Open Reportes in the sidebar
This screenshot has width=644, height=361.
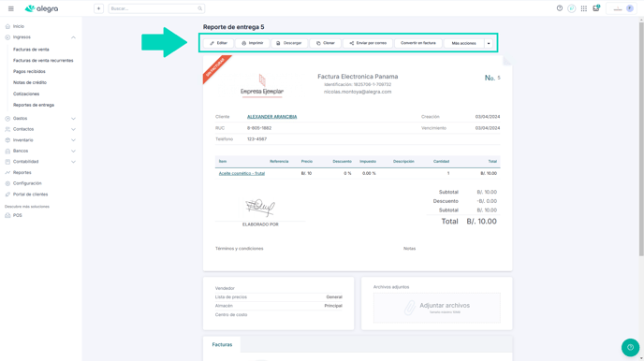pos(22,173)
